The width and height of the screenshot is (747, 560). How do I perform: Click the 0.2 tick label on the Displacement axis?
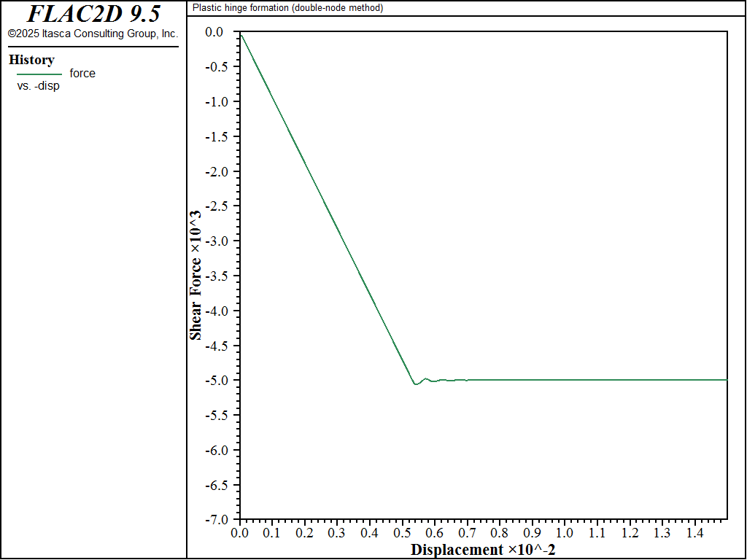coord(304,533)
